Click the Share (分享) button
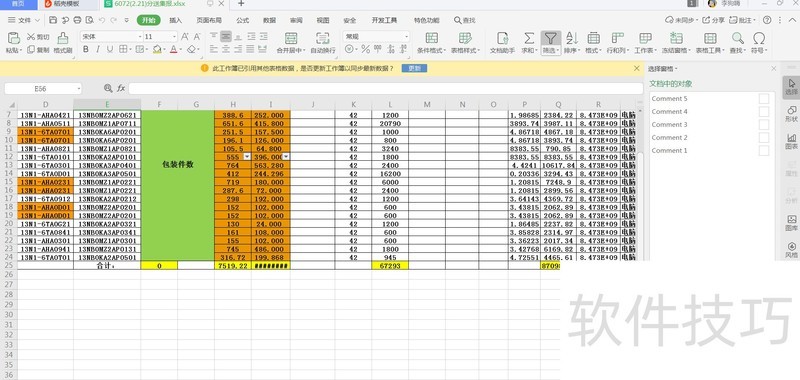Screen dimensions: 800x380 [714, 20]
